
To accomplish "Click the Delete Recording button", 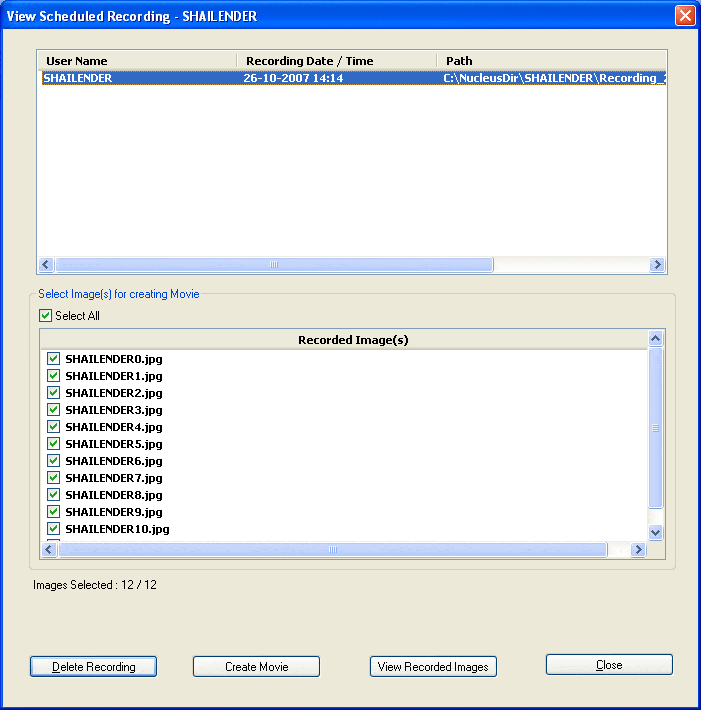I will point(93,667).
